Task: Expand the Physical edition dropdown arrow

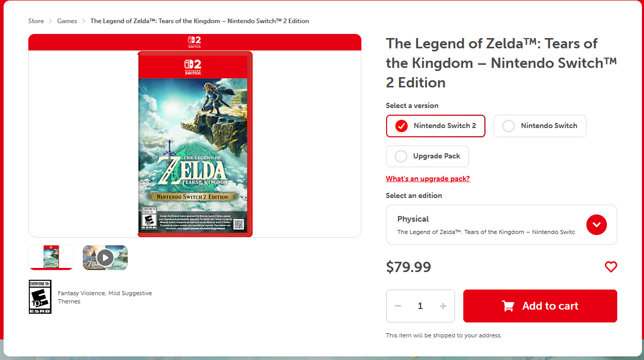Action: [x=597, y=225]
